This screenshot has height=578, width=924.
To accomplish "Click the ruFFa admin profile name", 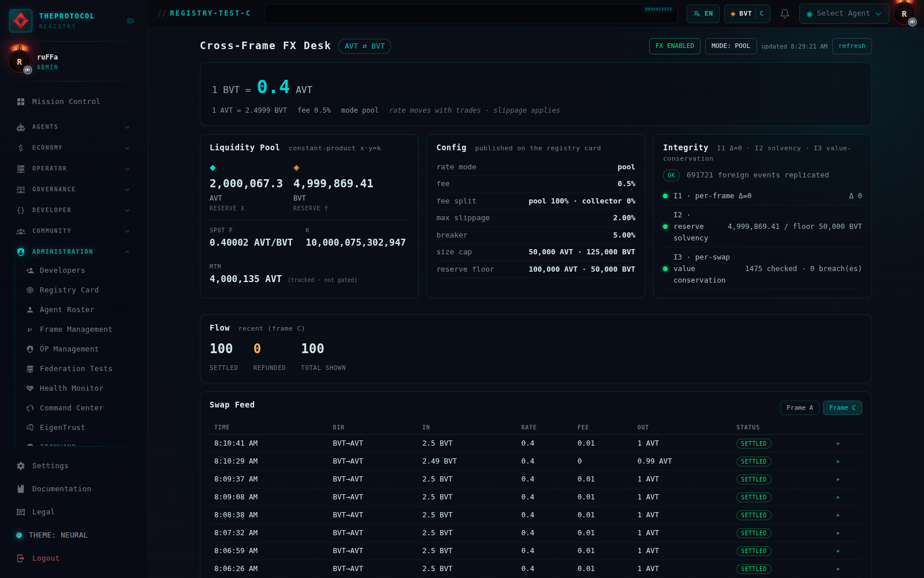I will (47, 57).
